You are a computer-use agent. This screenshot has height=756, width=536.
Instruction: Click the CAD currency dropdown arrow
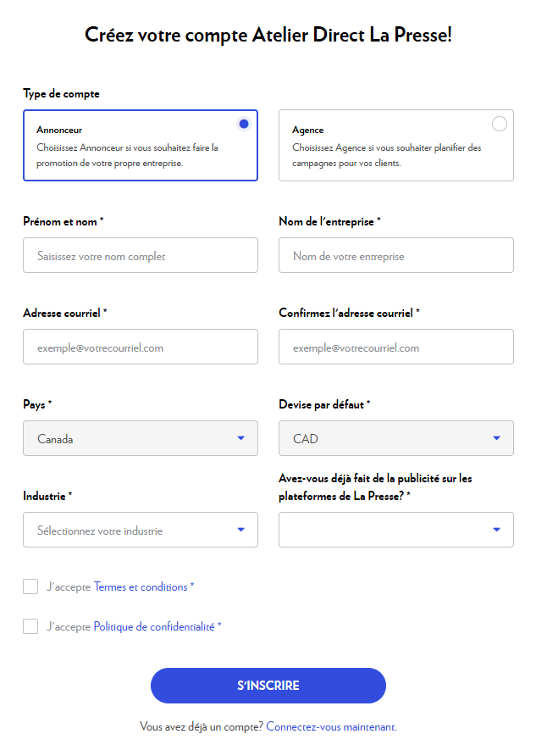(x=497, y=438)
